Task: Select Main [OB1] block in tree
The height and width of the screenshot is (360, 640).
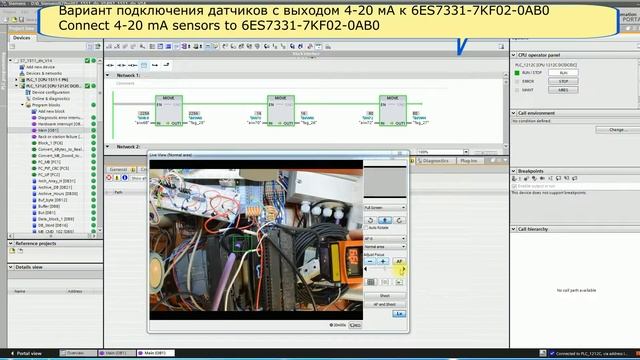Action: [x=48, y=130]
